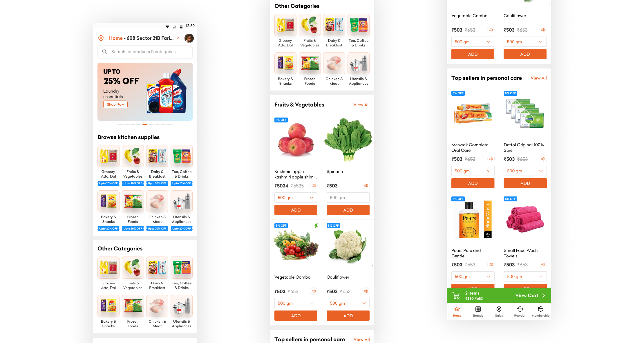
Task: Open the Sales tab icon
Action: (x=499, y=309)
